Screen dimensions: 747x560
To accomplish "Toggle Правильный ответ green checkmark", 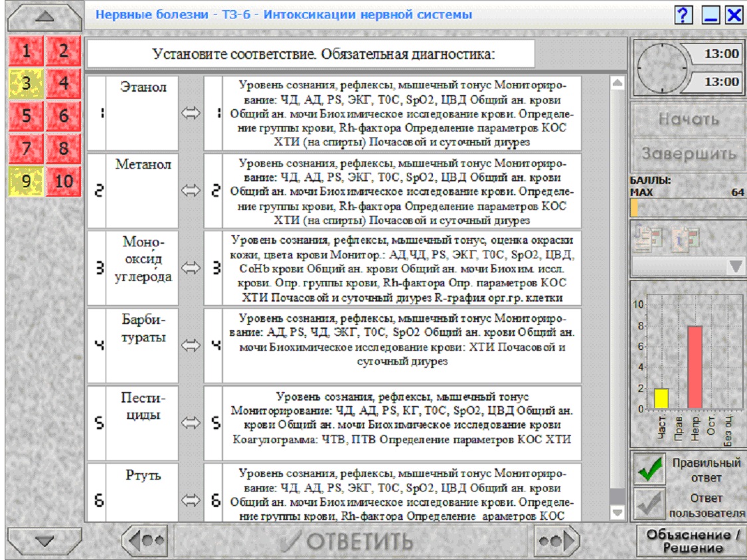I will 650,469.
